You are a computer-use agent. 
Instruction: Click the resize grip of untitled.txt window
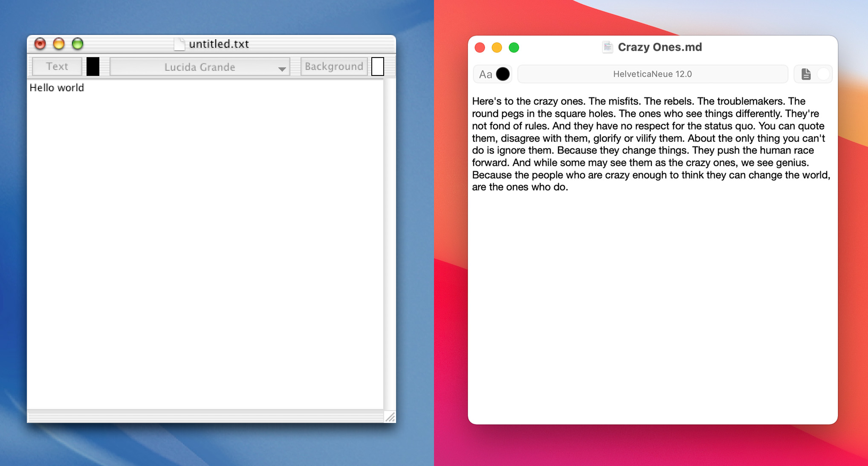[390, 417]
